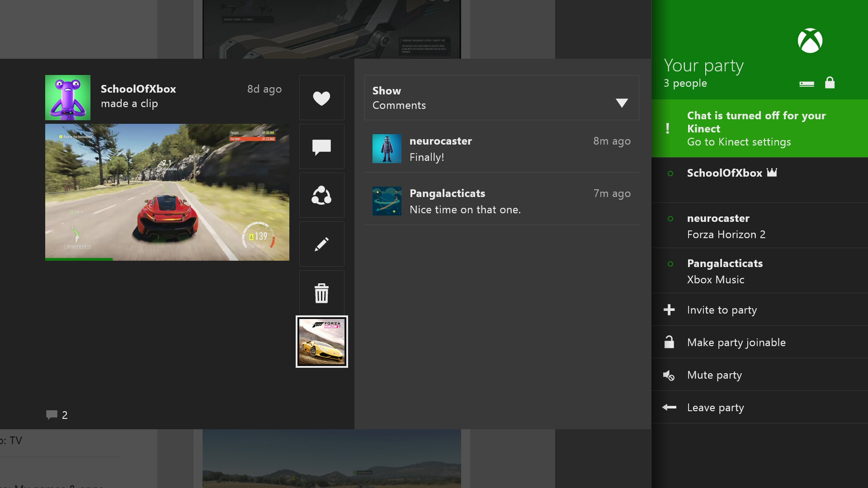Select the share icon for the clip

(321, 195)
